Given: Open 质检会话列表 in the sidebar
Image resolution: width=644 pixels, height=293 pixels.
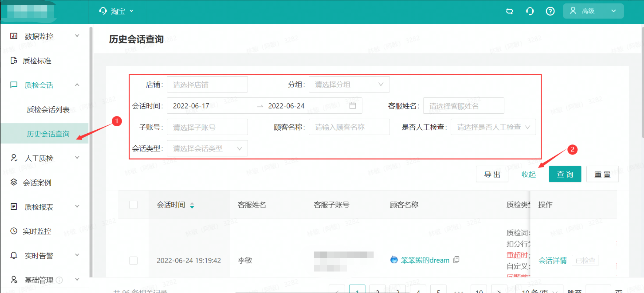Looking at the screenshot, I should (x=48, y=109).
